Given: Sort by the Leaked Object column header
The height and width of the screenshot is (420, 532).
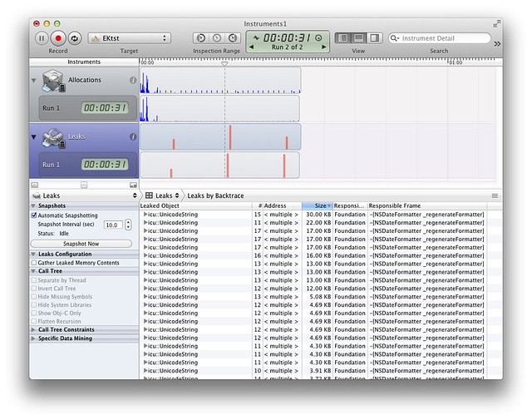Looking at the screenshot, I should tap(195, 205).
